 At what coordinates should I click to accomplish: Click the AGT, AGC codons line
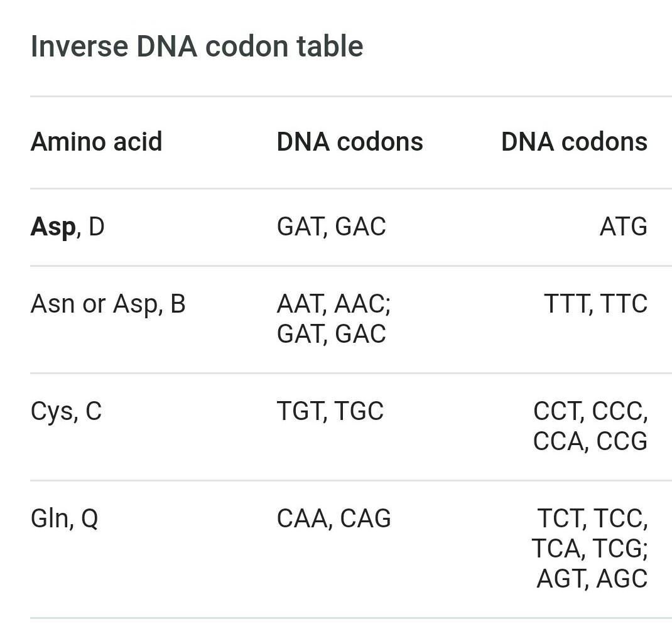pos(592,579)
